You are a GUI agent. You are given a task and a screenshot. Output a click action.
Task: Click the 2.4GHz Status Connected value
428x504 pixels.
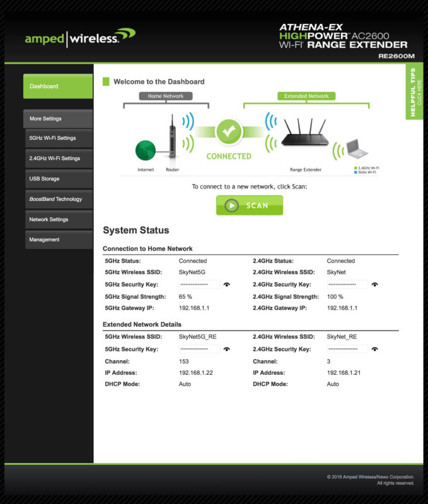(341, 261)
